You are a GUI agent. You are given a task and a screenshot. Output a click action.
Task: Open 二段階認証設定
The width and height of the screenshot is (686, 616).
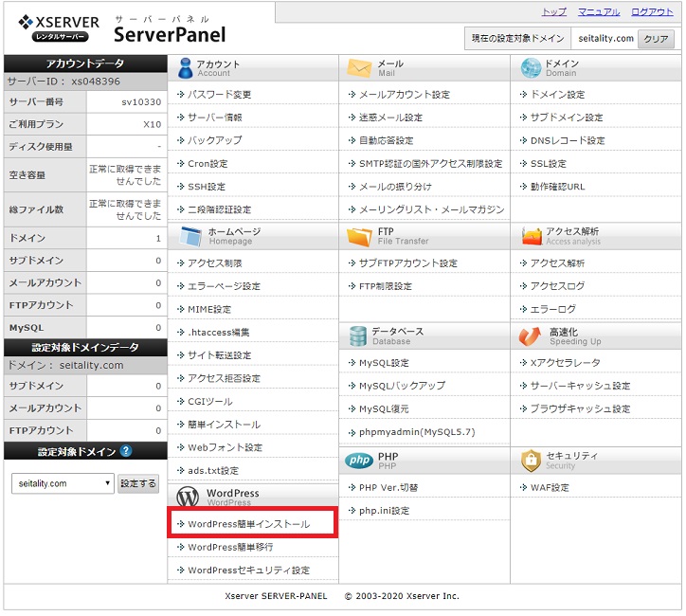tap(219, 209)
